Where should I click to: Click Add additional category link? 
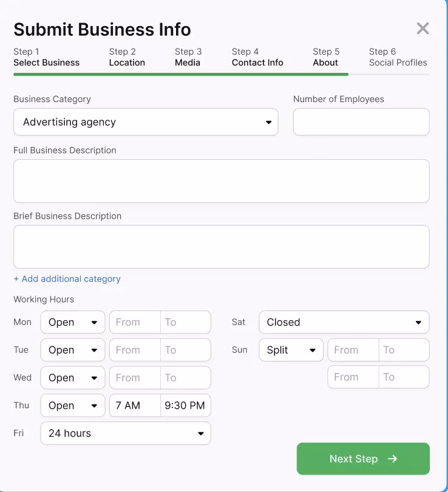click(67, 279)
